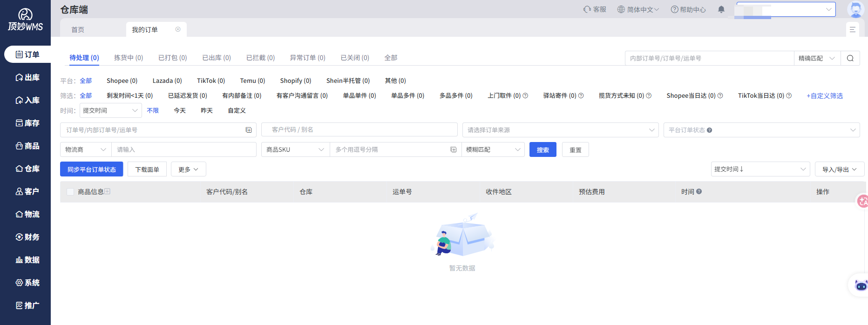Open the 提交时间 time type dropdown
Screen dimensions: 868x325
pos(111,110)
